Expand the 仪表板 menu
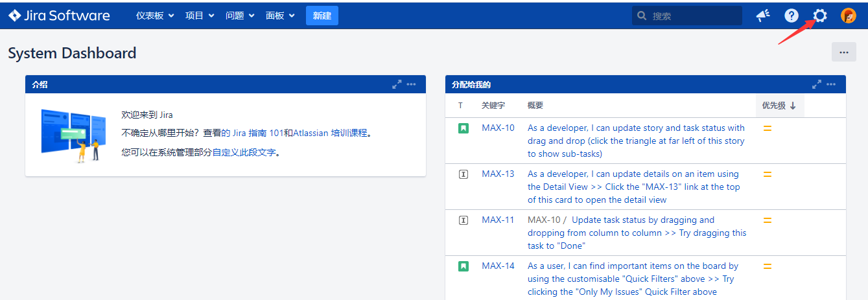 point(155,16)
